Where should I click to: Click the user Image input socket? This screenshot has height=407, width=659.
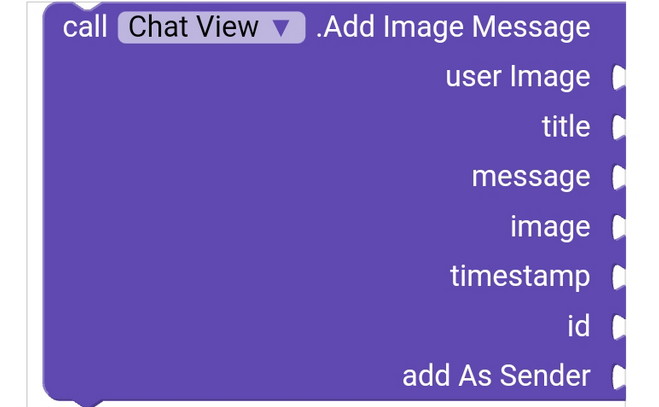tap(618, 77)
